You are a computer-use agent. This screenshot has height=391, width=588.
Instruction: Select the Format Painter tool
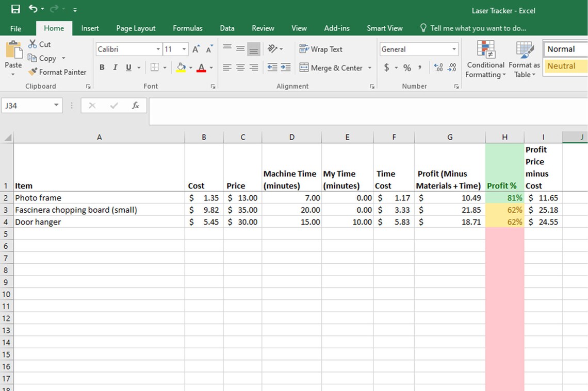pos(57,72)
